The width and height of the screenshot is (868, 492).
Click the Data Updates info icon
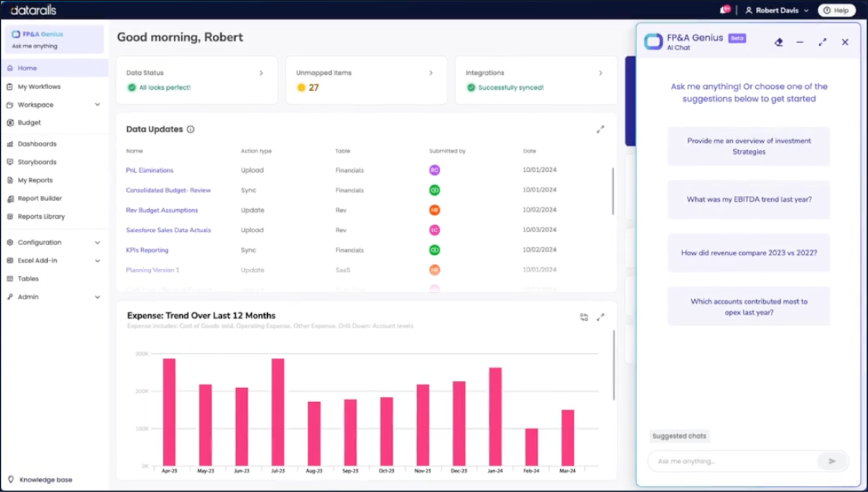(191, 129)
